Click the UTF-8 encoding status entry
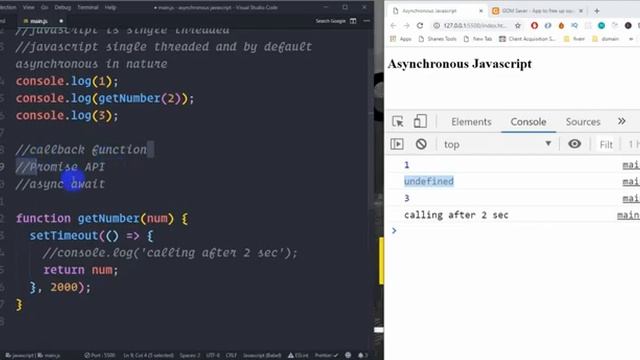The height and width of the screenshot is (360, 640). [213, 356]
